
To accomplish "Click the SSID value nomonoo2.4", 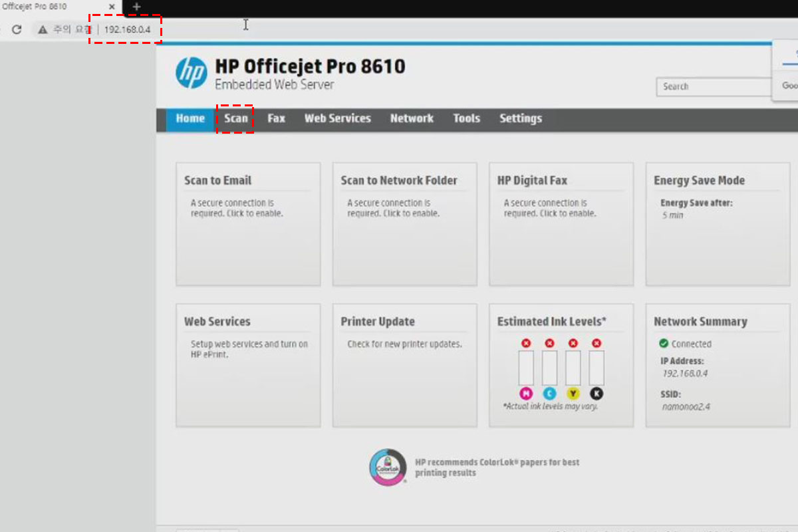I will (686, 406).
